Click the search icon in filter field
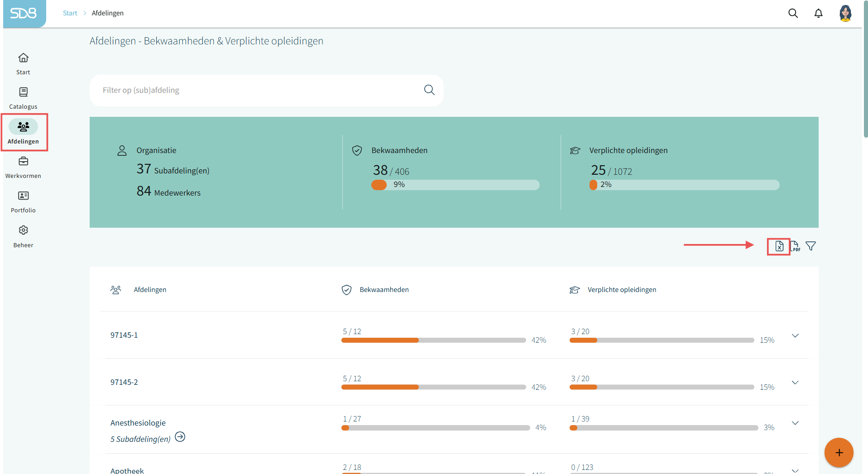 (429, 90)
